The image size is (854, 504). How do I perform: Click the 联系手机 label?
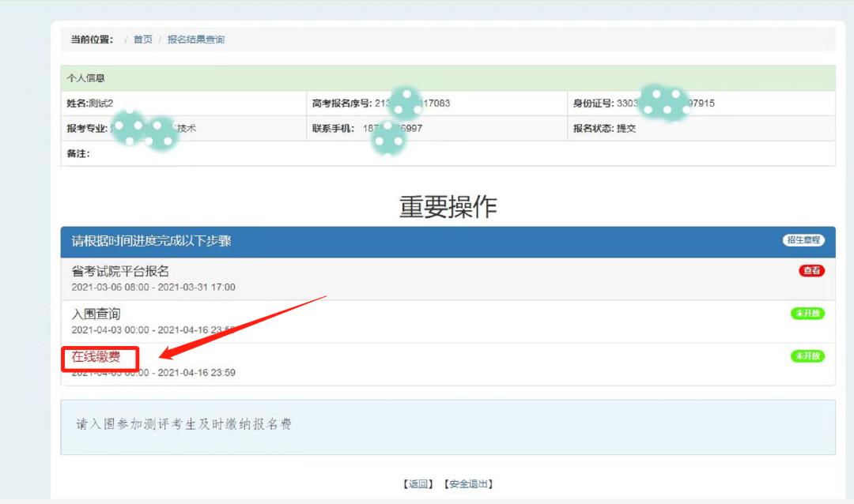(334, 129)
